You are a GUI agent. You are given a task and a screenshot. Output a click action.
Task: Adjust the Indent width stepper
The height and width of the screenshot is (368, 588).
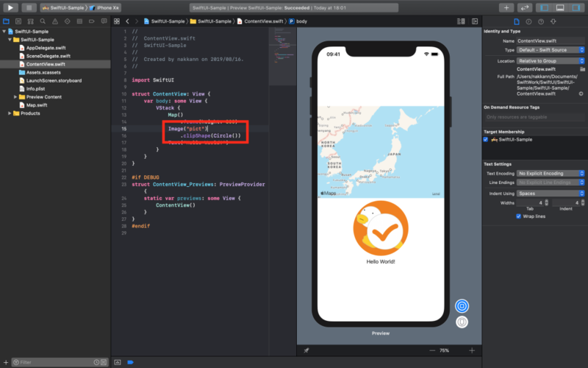point(583,203)
